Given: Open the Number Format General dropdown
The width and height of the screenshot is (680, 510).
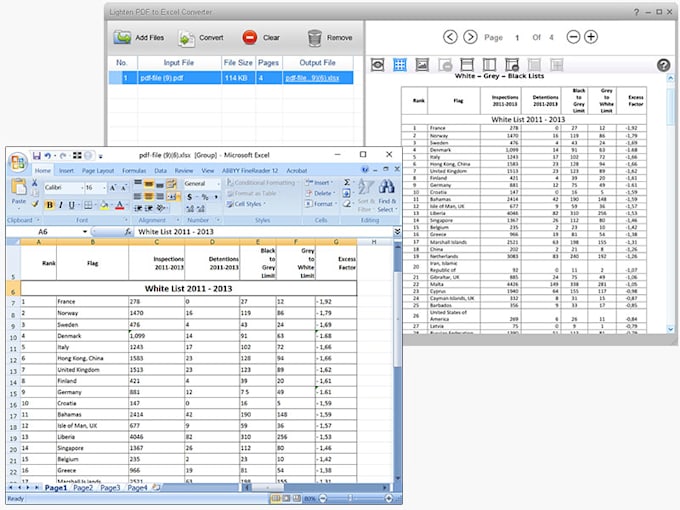Looking at the screenshot, I should click(217, 185).
